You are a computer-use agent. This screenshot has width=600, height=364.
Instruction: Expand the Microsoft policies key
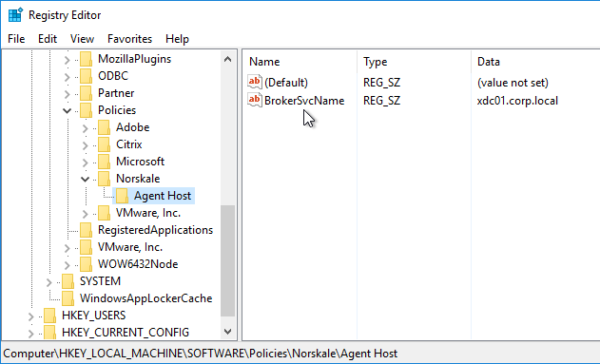pos(85,162)
